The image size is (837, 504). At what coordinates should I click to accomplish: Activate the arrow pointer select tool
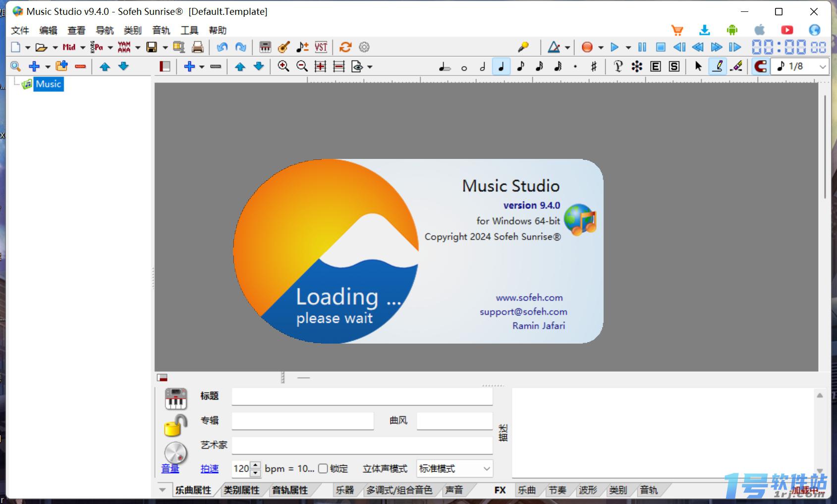[x=699, y=66]
